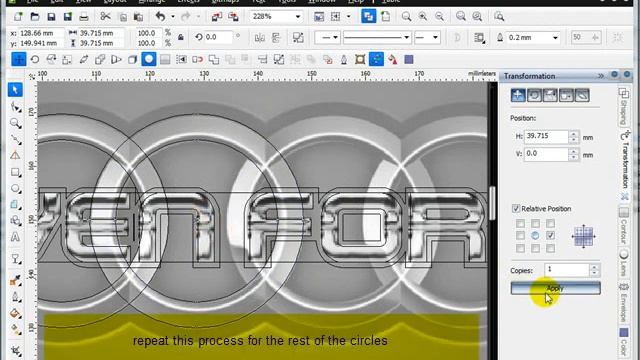Image resolution: width=640 pixels, height=360 pixels.
Task: Open the Transformation docker side tab
Action: point(624,160)
